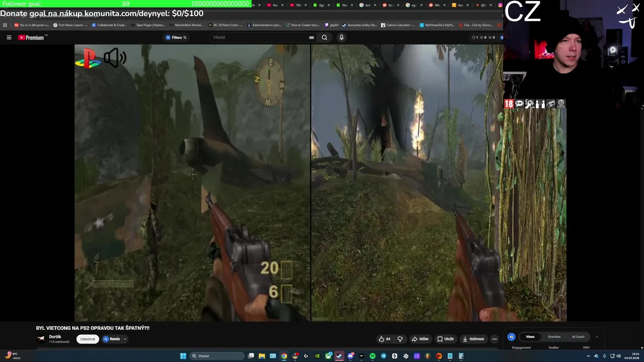Open Google Chrome from taskbar
Viewport: 644px width, 362px height.
(284, 356)
